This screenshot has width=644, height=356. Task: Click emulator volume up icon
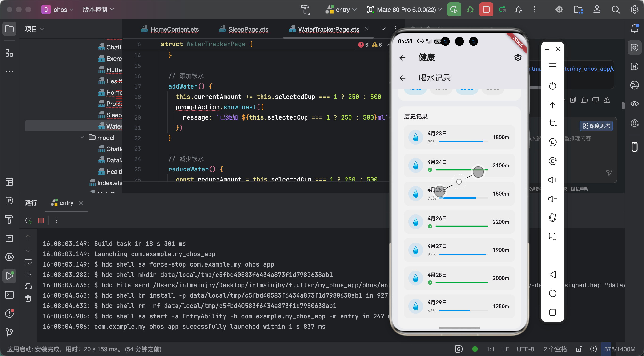pyautogui.click(x=552, y=180)
